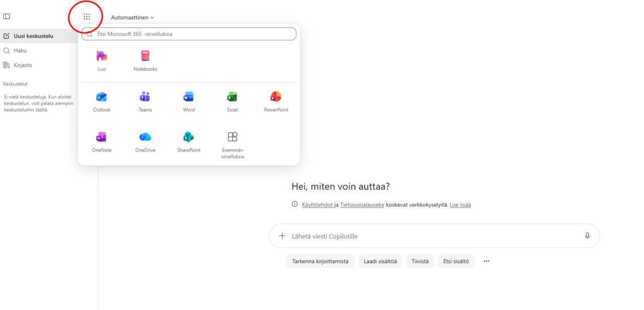644x310 pixels.
Task: Launch Word from app list
Action: (189, 102)
